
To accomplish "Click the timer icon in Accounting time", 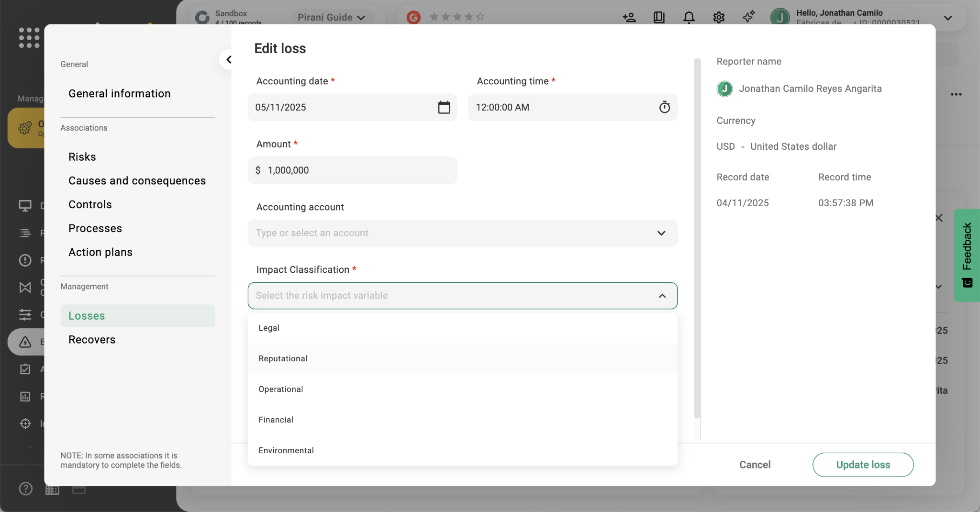I will click(x=664, y=107).
